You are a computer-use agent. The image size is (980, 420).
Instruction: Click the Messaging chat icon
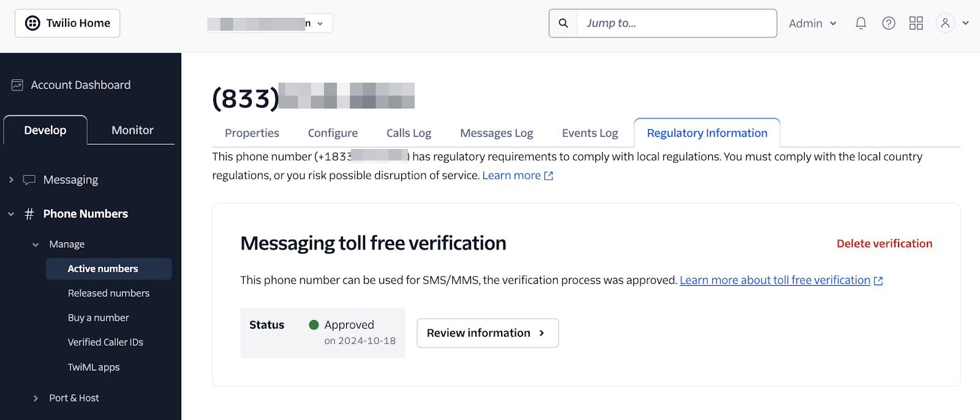pos(29,180)
